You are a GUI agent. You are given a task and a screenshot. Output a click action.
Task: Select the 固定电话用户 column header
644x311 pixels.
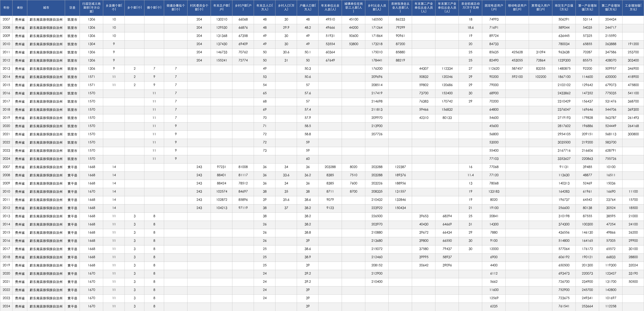point(494,8)
